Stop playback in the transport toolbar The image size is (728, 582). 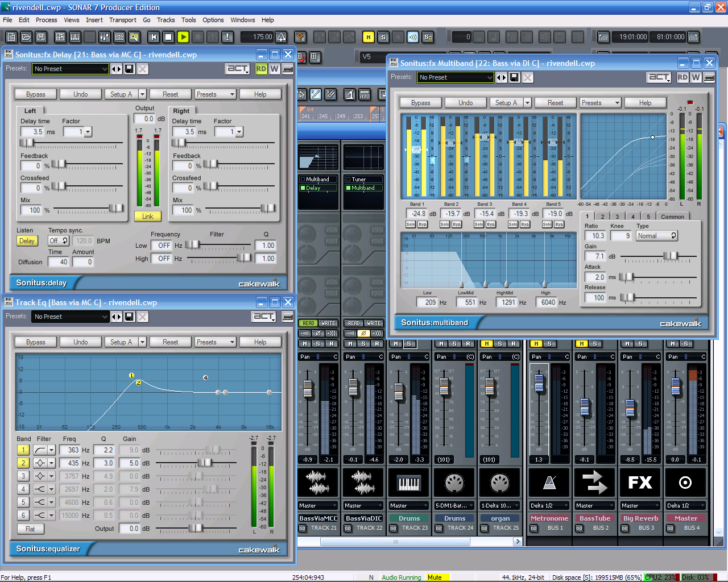(x=168, y=37)
